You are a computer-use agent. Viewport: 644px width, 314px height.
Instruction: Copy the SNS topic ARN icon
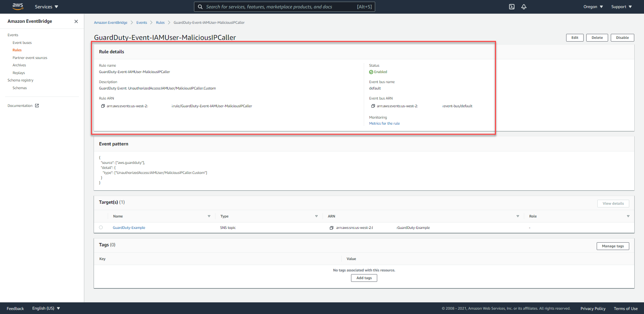[x=332, y=228]
